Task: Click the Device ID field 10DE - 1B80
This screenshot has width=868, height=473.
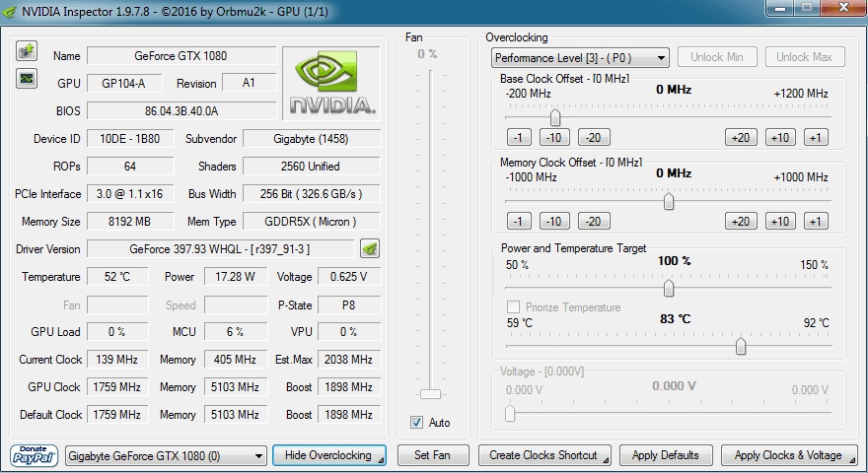Action: pyautogui.click(x=130, y=138)
